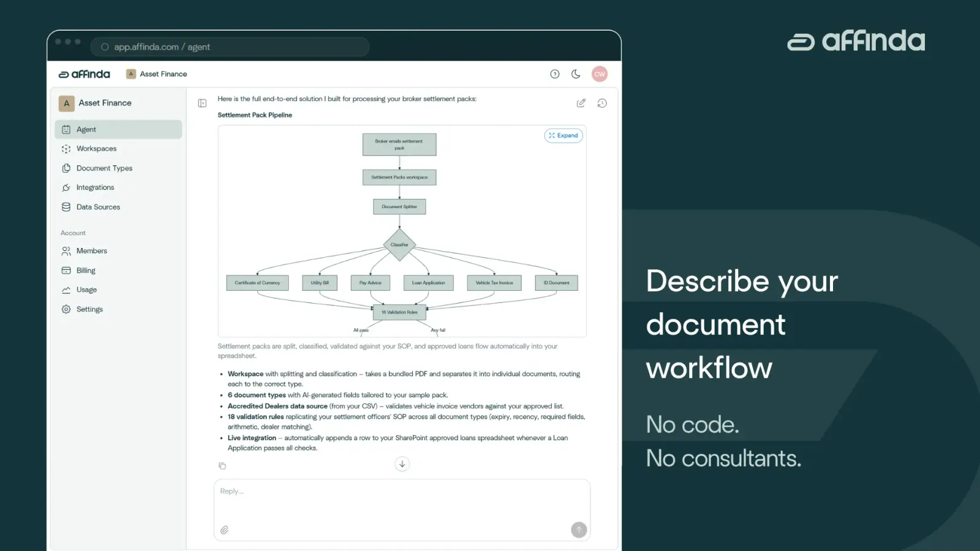This screenshot has width=980, height=551.
Task: Click the Document Types pages icon
Action: pyautogui.click(x=66, y=168)
